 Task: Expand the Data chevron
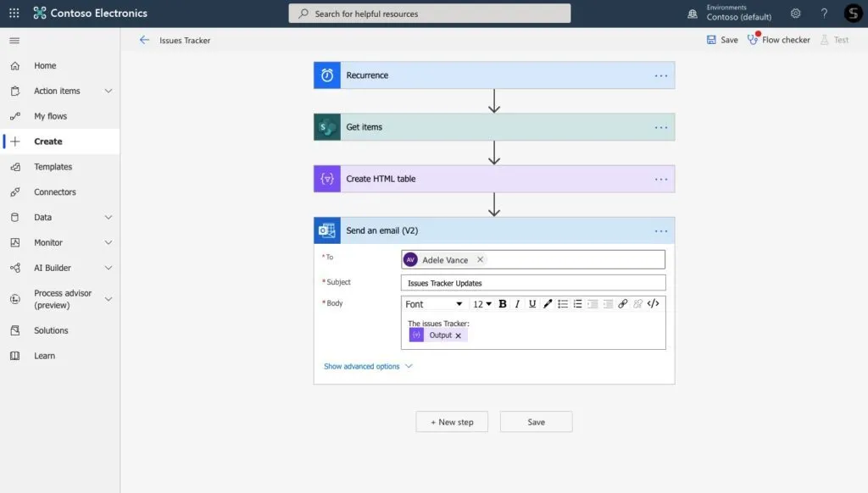pos(108,218)
